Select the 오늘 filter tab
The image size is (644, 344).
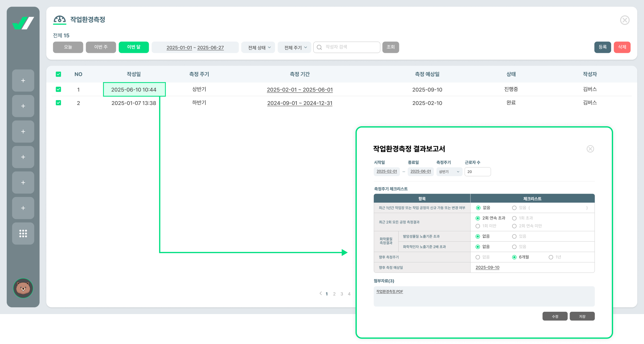click(x=68, y=47)
